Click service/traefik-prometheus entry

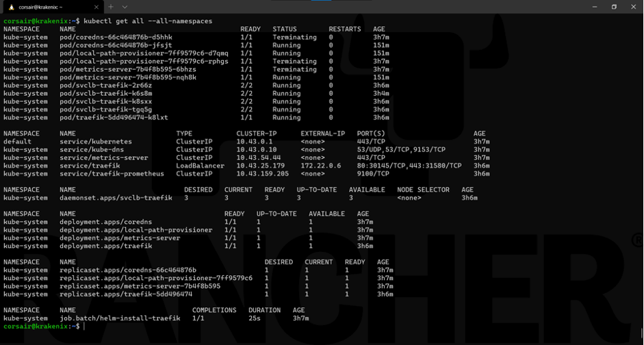(112, 174)
